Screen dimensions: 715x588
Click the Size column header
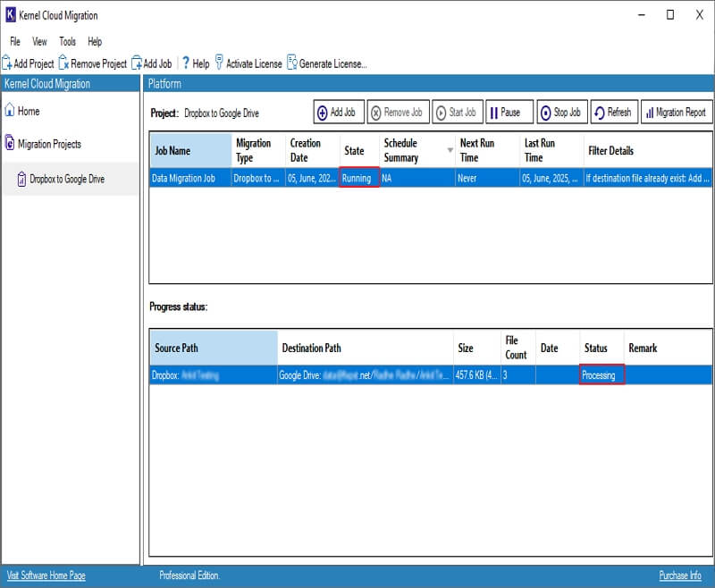pos(477,348)
